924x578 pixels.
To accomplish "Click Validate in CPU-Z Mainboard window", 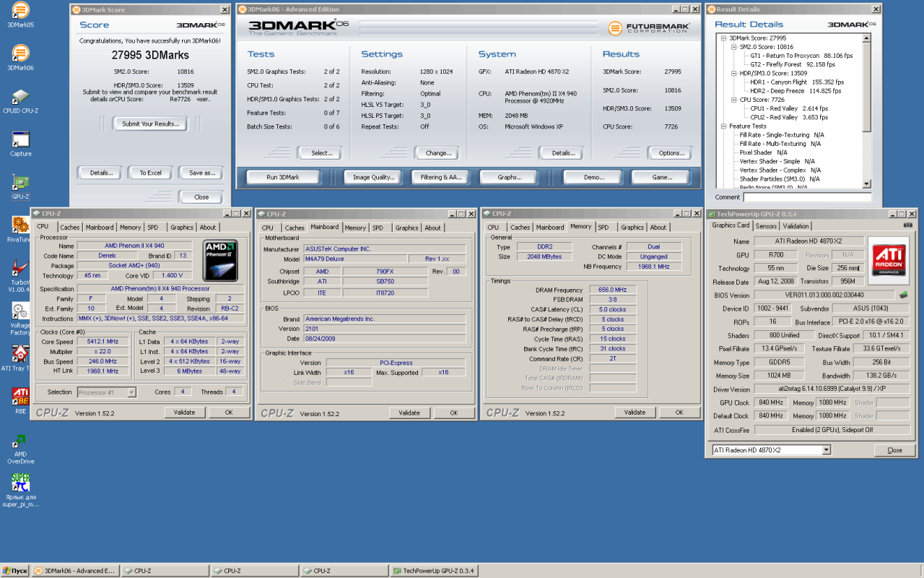I will pyautogui.click(x=410, y=413).
